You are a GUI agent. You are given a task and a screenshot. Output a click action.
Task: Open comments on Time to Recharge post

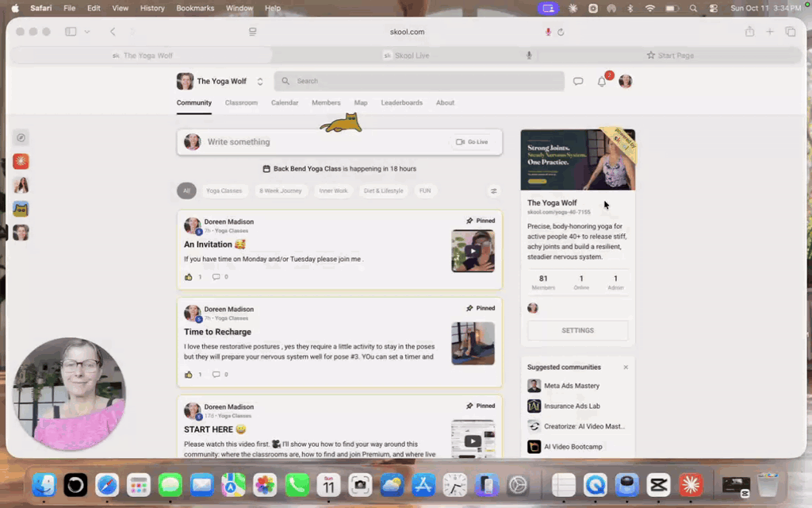pos(216,375)
